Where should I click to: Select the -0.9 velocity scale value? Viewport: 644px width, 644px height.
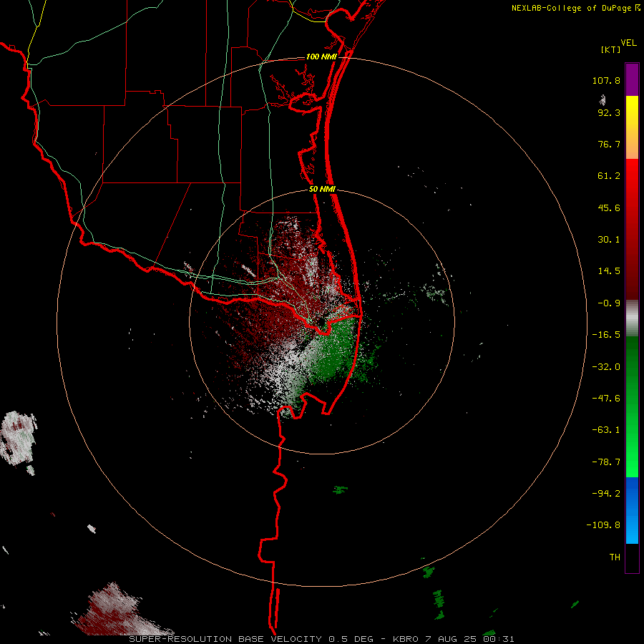tap(609, 303)
